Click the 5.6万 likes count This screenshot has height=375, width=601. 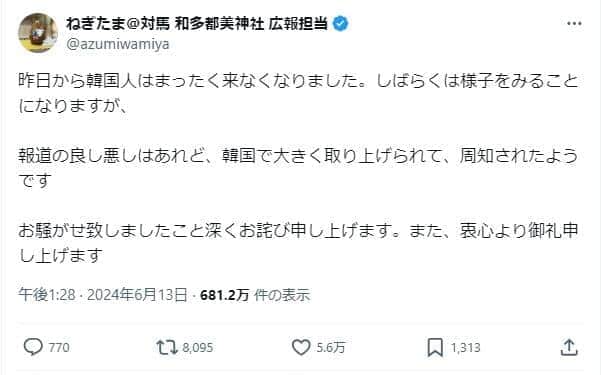[x=331, y=347]
